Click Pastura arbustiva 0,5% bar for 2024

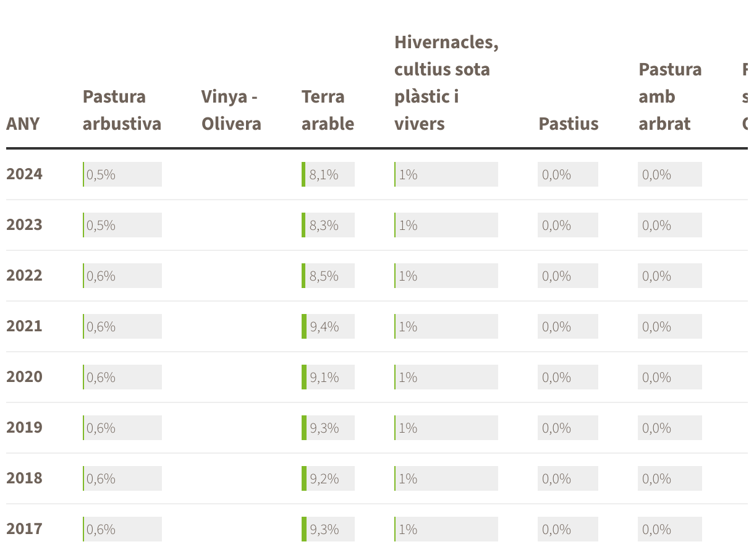tap(122, 174)
